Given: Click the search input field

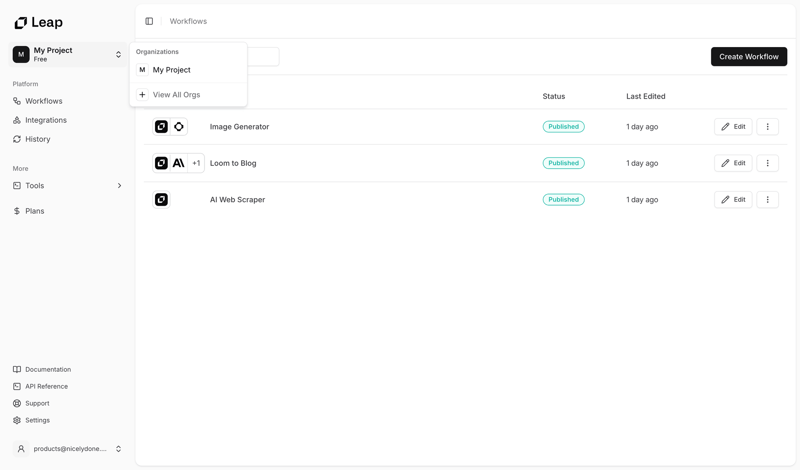Looking at the screenshot, I should pyautogui.click(x=263, y=57).
